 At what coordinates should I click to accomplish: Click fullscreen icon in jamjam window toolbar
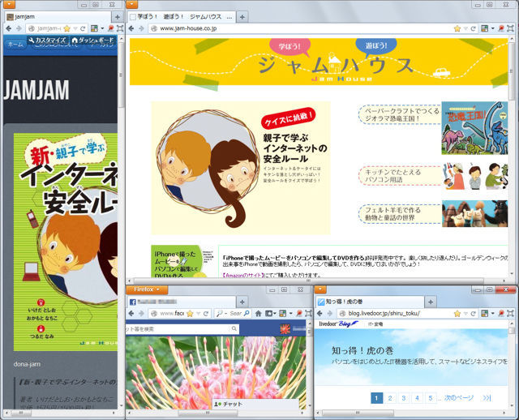(120, 28)
